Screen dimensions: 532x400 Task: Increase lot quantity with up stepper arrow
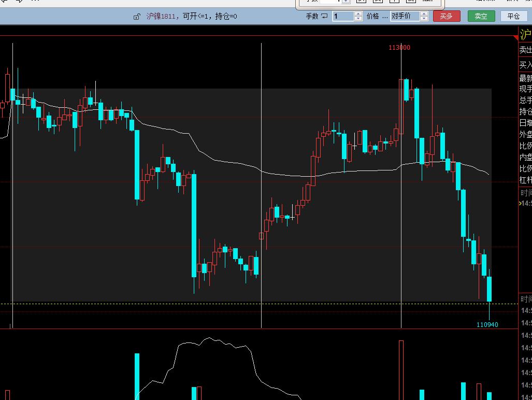358,13
